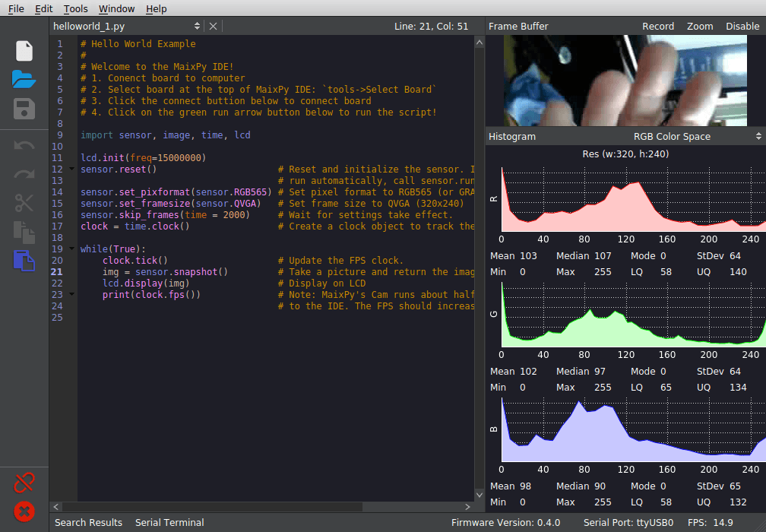Click the Histogram panel title
Viewport: 766px width, 532px height.
512,136
